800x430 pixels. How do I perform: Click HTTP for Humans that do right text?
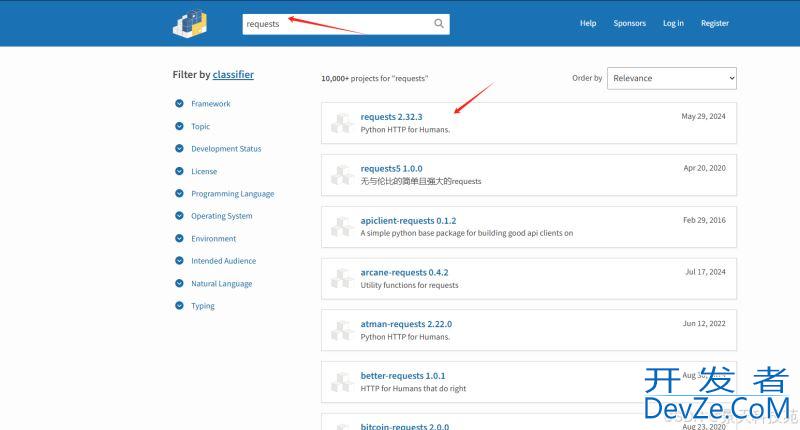(x=413, y=388)
